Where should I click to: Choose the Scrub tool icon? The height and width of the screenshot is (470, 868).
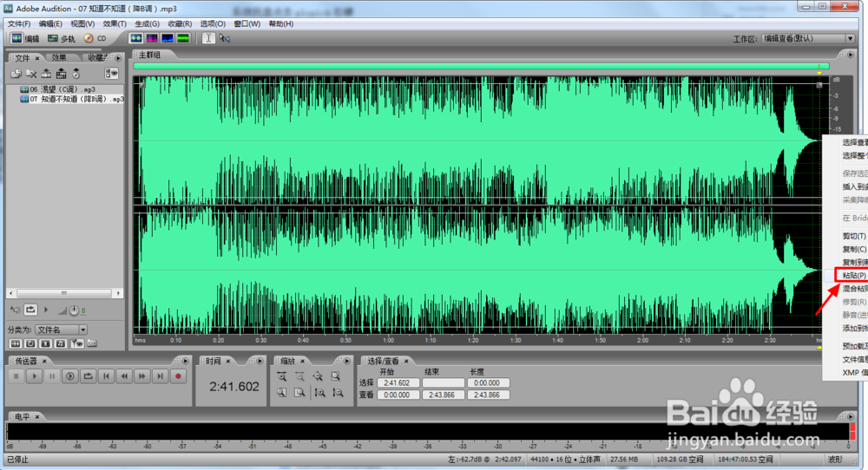pyautogui.click(x=224, y=38)
